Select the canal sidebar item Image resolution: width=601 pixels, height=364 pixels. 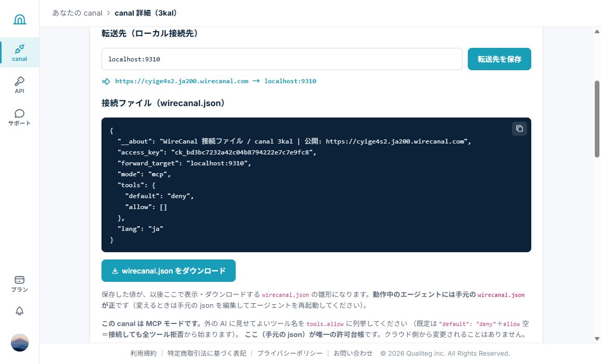(20, 53)
